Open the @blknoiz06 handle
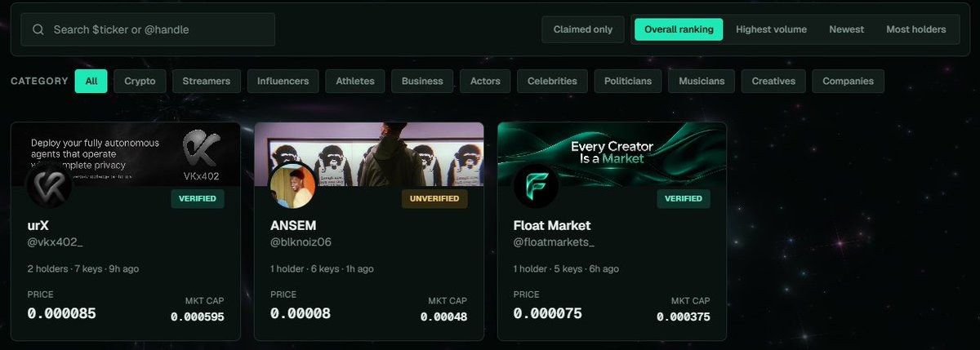 click(301, 242)
